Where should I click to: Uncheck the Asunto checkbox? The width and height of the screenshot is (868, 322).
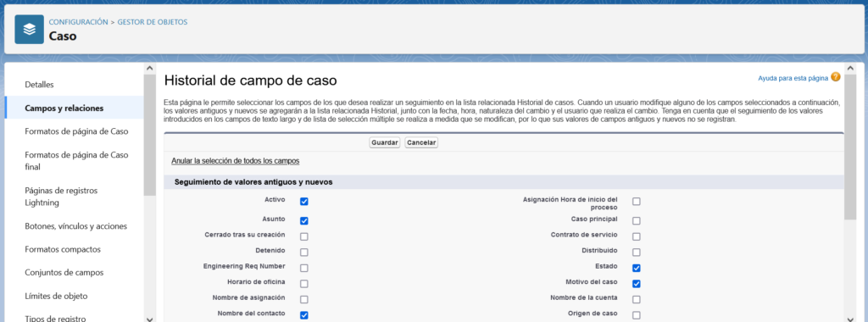pyautogui.click(x=304, y=221)
